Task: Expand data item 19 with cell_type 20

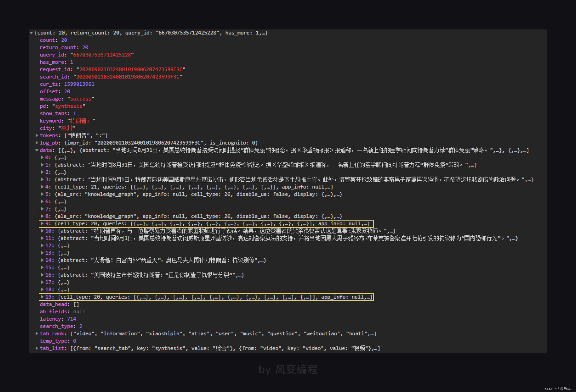Action: (42, 297)
